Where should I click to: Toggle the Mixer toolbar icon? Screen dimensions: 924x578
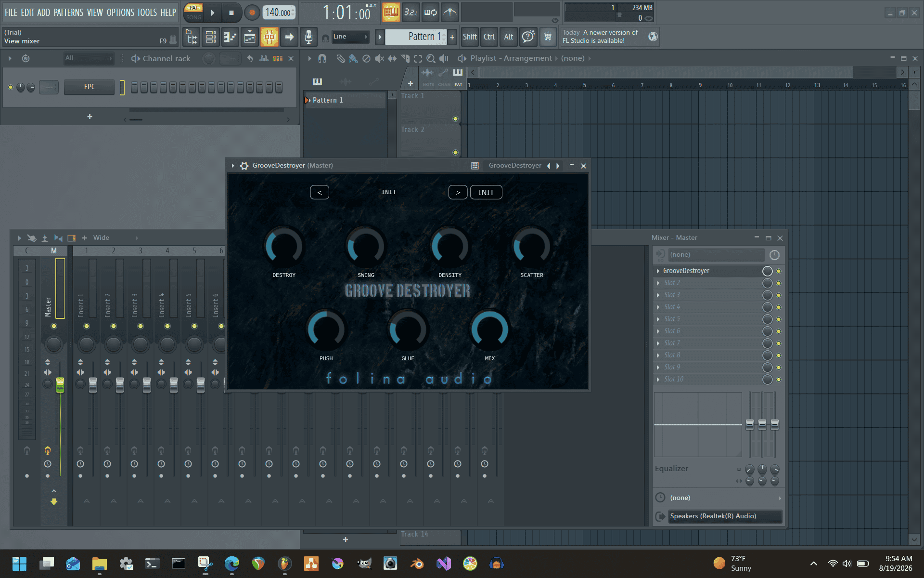pos(269,37)
